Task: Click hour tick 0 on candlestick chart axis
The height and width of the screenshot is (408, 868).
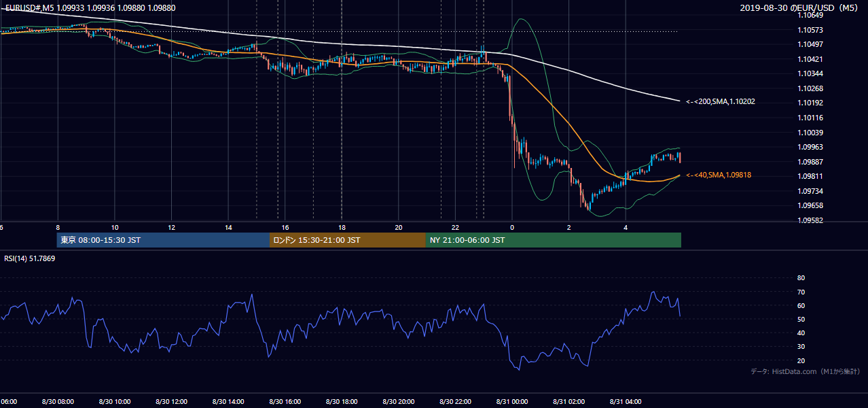Action: tap(512, 228)
